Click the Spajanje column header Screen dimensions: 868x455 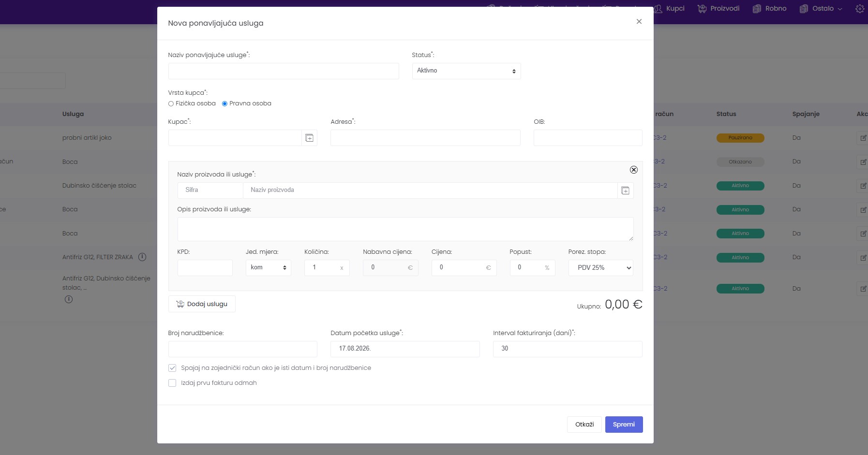[806, 114]
